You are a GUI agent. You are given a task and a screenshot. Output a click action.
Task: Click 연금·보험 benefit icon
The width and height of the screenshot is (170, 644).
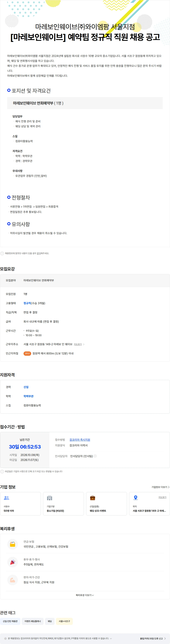click(13, 544)
